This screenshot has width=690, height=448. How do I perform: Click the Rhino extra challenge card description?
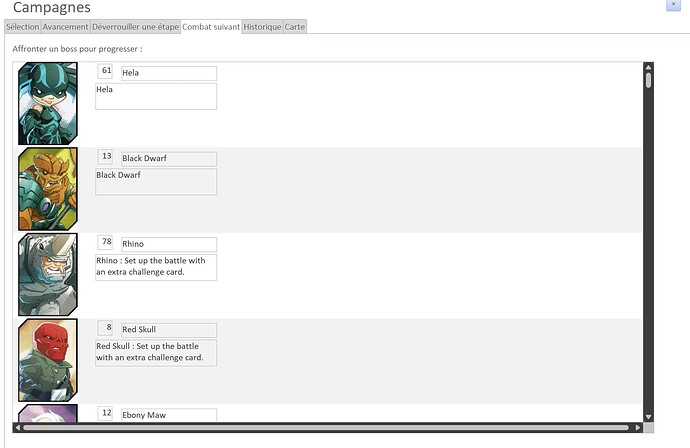(x=156, y=267)
